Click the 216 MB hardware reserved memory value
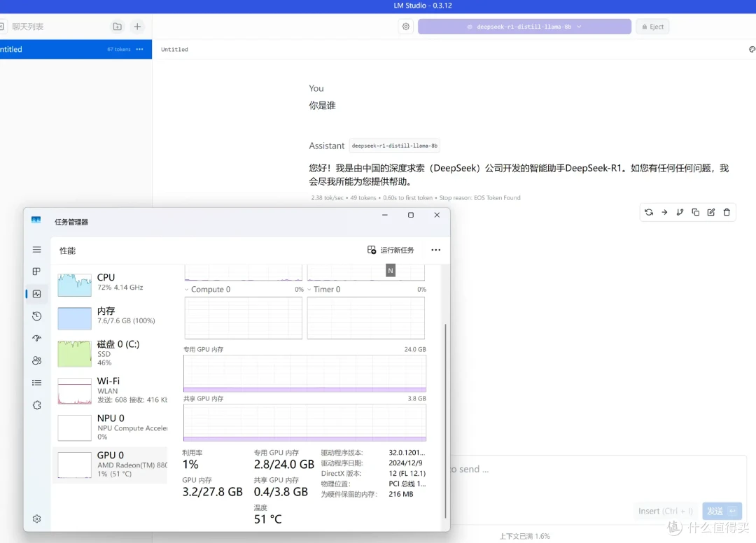The width and height of the screenshot is (756, 543). tap(400, 494)
